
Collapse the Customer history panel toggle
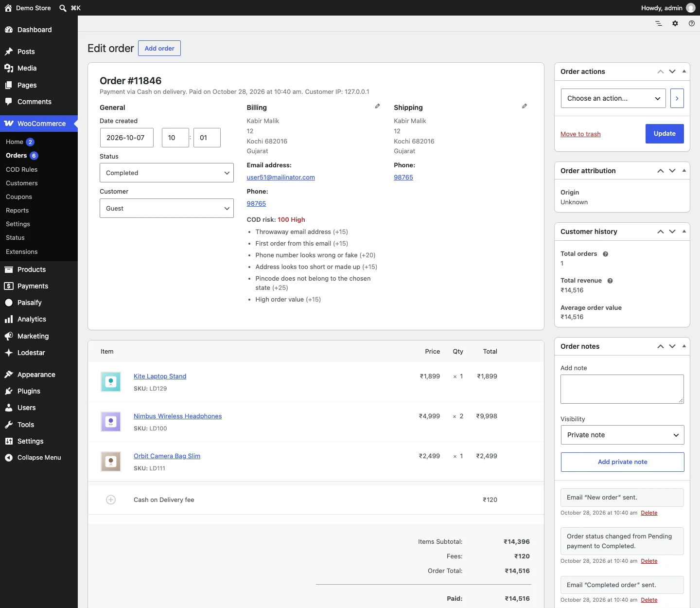click(x=684, y=232)
